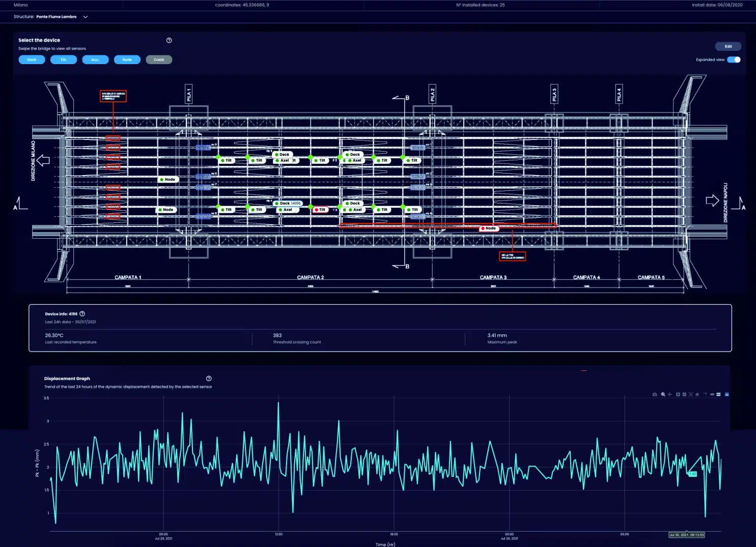
Task: Activate the zoom magnifier tool on graph
Action: [x=663, y=394]
